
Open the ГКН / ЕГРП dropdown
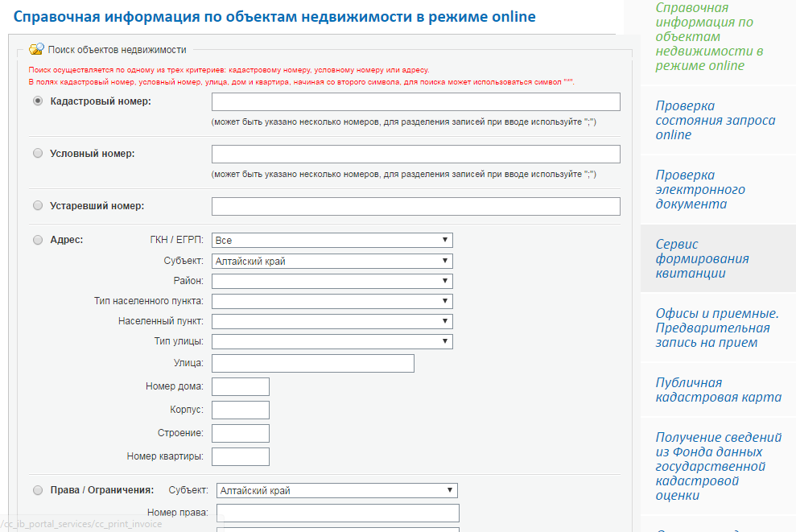pyautogui.click(x=332, y=241)
